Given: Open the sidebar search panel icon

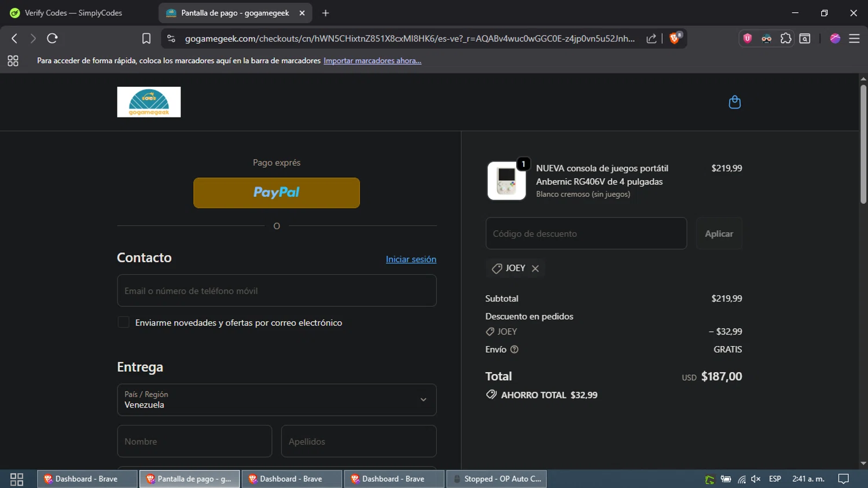Looking at the screenshot, I should [805, 38].
